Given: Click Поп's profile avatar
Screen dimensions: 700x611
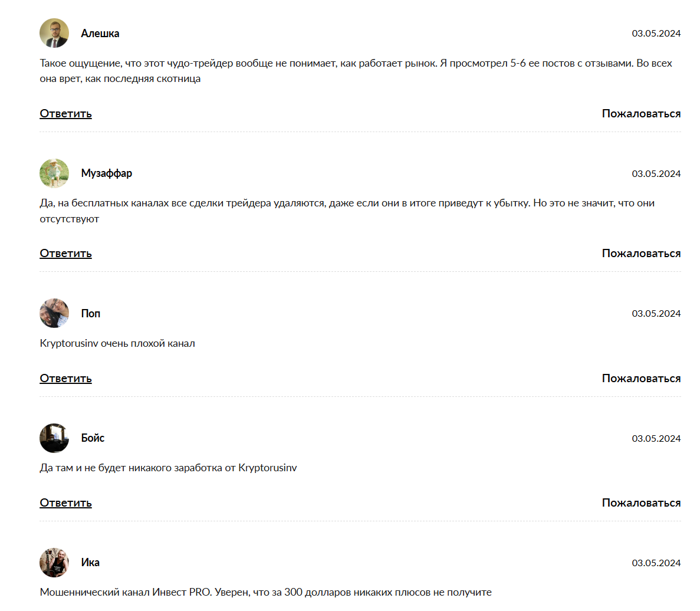Looking at the screenshot, I should [x=54, y=313].
